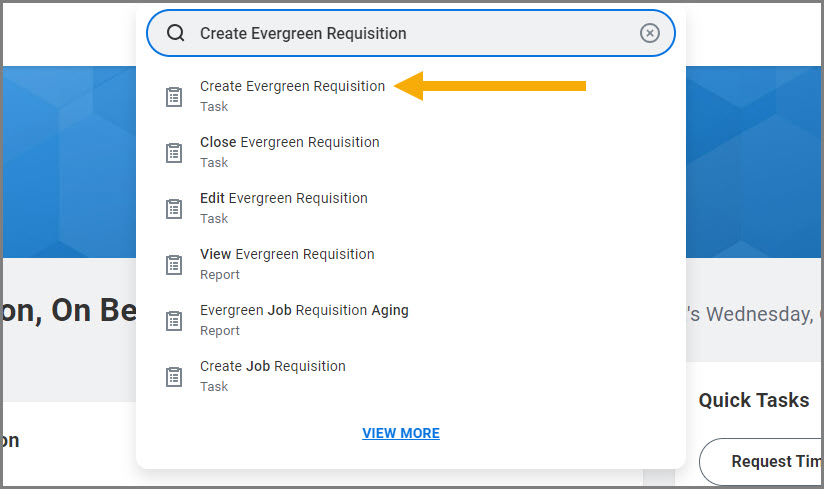824x489 pixels.
Task: Click the Edit Evergreen Requisition clipboard icon
Action: click(x=174, y=209)
